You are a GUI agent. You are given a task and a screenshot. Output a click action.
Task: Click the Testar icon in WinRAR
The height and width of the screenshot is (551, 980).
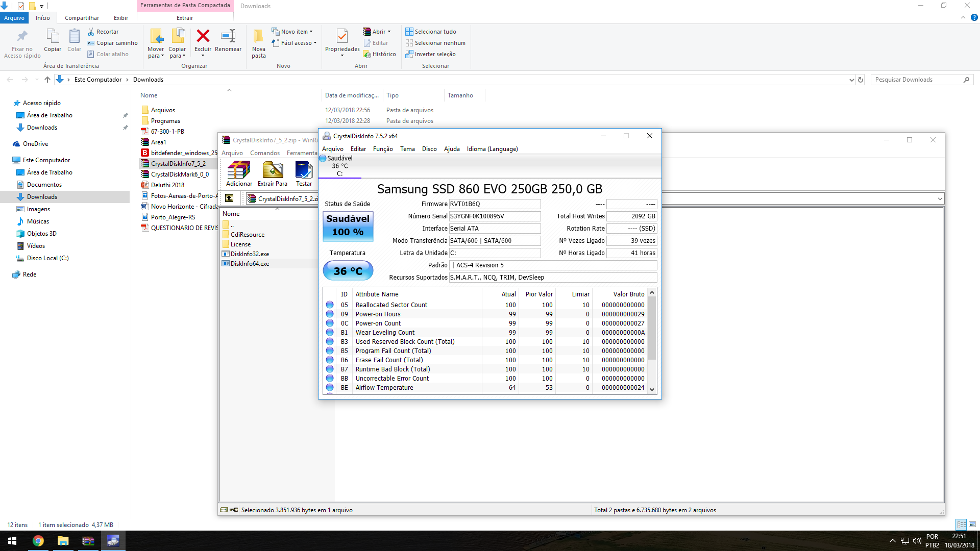click(x=304, y=170)
